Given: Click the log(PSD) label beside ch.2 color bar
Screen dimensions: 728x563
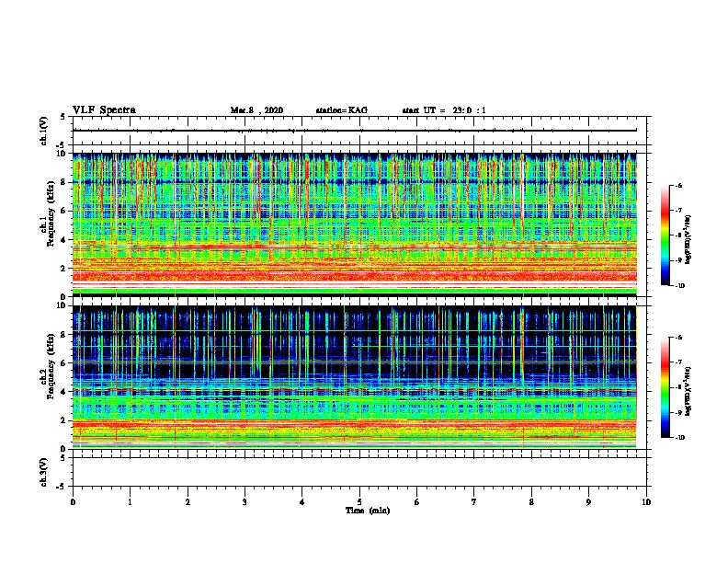Looking at the screenshot, I should click(x=688, y=392).
